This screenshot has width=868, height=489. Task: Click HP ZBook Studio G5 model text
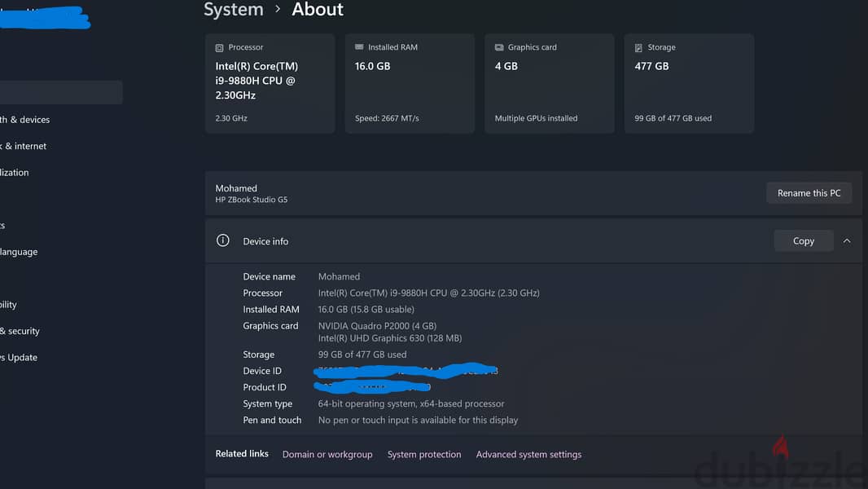click(x=252, y=200)
